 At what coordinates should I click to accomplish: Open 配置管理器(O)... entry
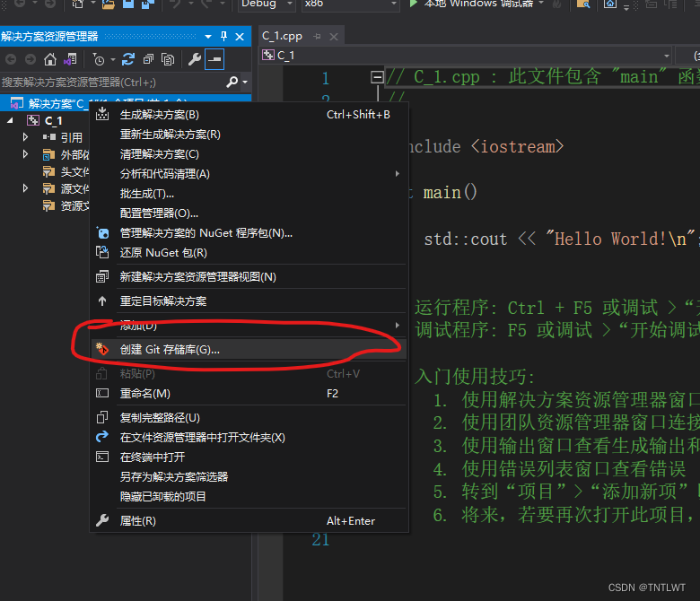point(249,213)
